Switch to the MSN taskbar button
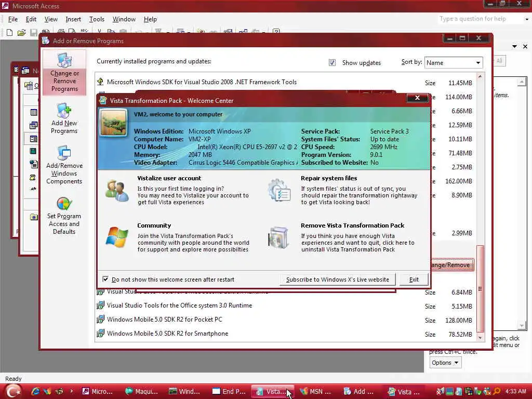 click(x=315, y=392)
